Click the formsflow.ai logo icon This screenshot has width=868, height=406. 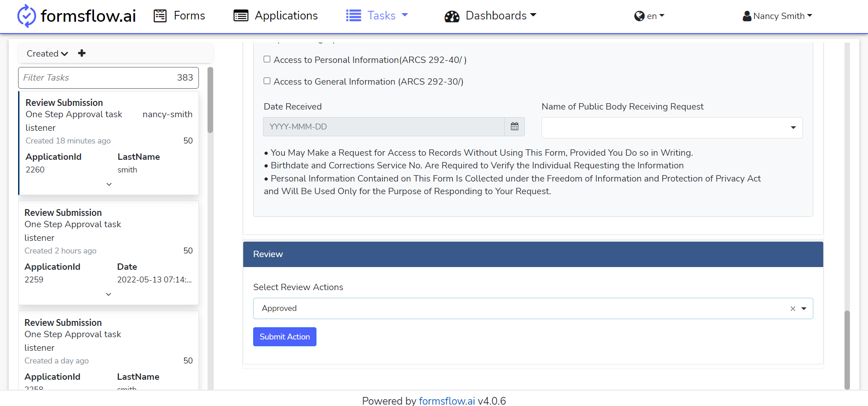pyautogui.click(x=26, y=16)
